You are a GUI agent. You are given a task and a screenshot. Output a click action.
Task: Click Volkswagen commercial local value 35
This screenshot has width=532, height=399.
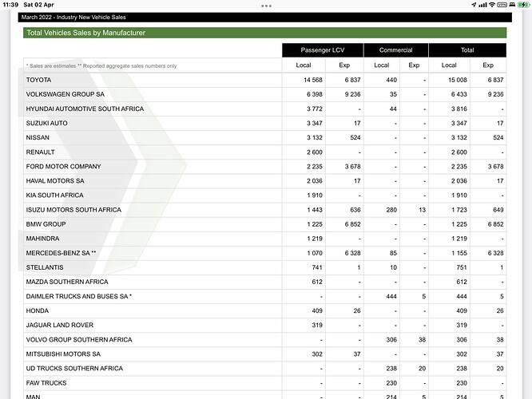393,95
